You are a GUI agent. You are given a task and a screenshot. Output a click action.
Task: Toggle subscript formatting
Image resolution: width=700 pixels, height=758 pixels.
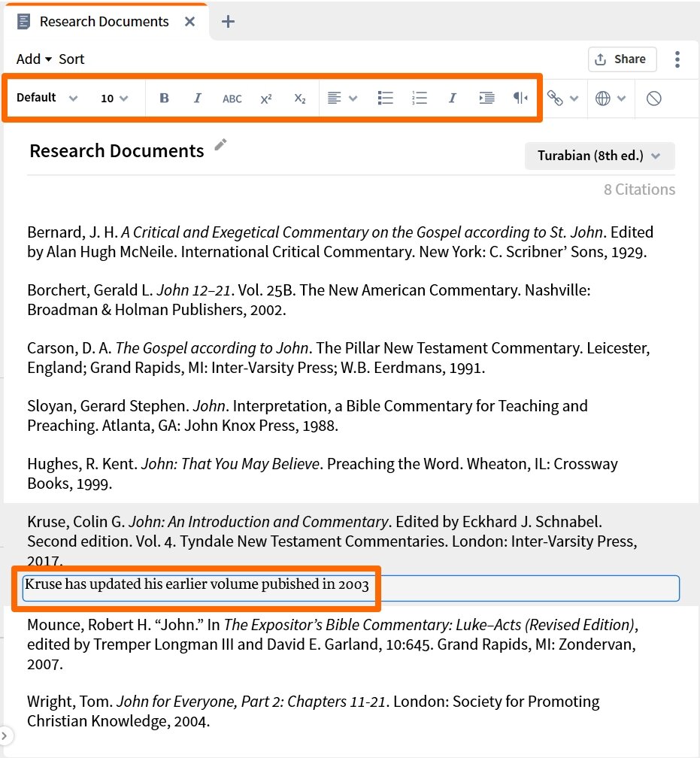[x=300, y=99]
